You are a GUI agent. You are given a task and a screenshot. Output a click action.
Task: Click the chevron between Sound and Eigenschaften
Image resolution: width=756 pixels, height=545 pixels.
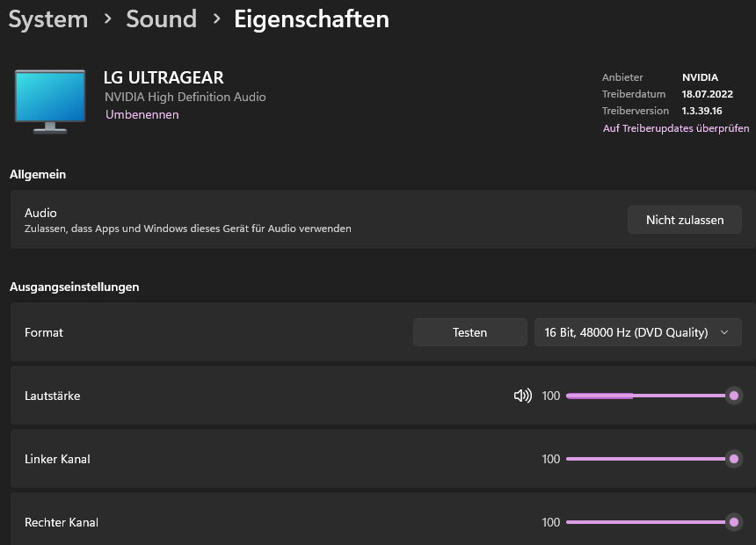[215, 18]
